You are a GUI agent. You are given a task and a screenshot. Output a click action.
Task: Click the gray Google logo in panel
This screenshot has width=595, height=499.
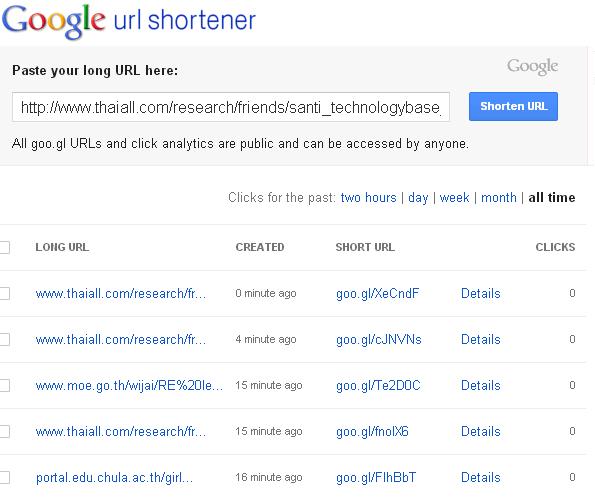[532, 67]
